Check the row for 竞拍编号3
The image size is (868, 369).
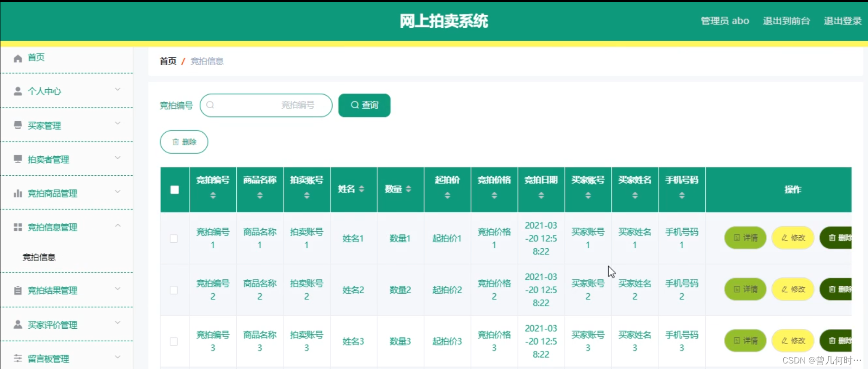[x=174, y=341]
